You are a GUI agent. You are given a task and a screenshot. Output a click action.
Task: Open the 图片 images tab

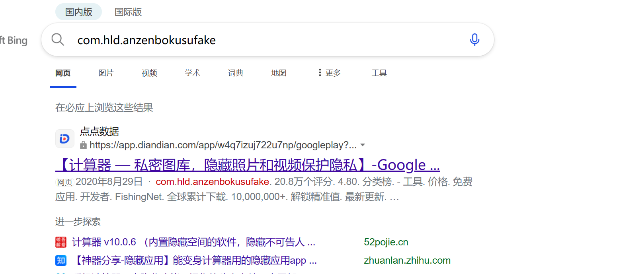[106, 73]
